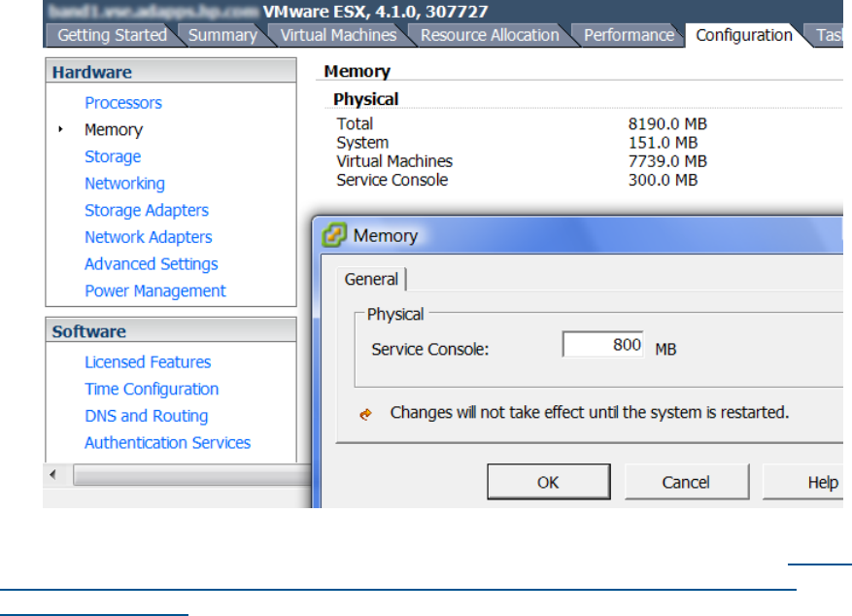Click the Memory dialog title icon
Image resolution: width=852 pixels, height=616 pixels.
pos(334,235)
